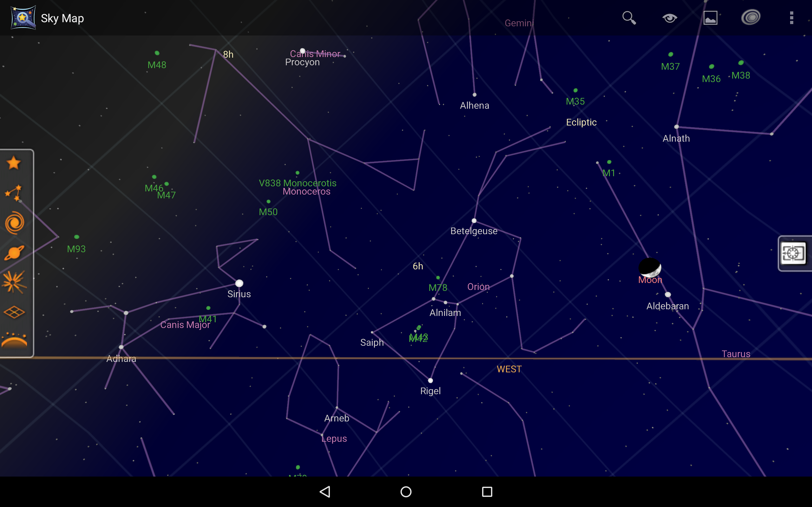Image resolution: width=812 pixels, height=507 pixels.
Task: Open time travel spiral icon
Action: click(x=750, y=18)
